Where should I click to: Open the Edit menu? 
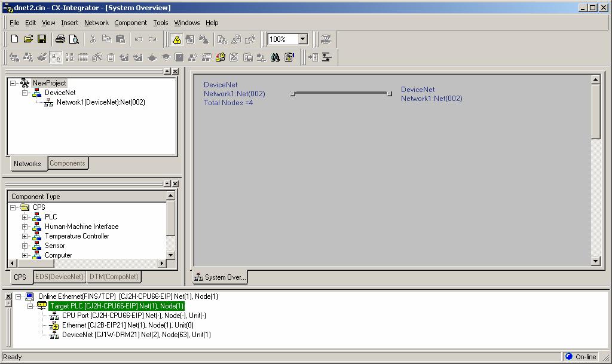(30, 23)
